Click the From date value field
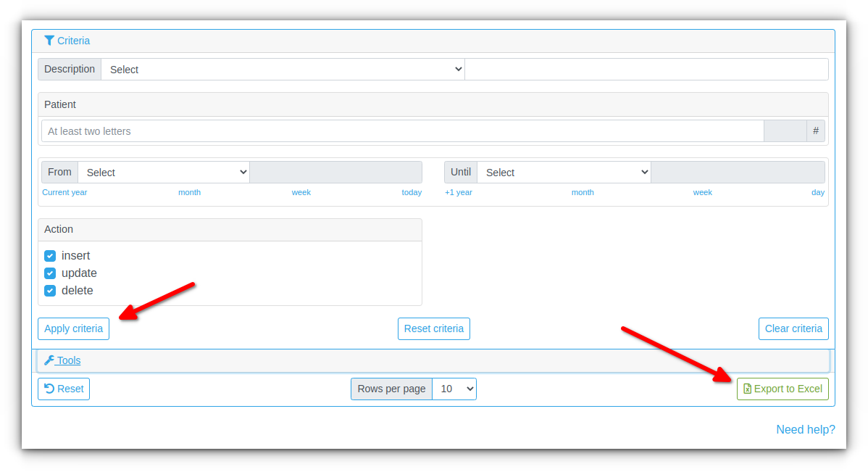Screen dimensions: 868x472 click(x=336, y=173)
